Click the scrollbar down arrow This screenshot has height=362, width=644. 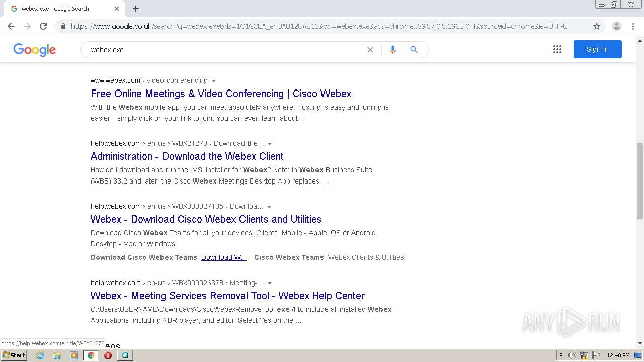pos(639,343)
